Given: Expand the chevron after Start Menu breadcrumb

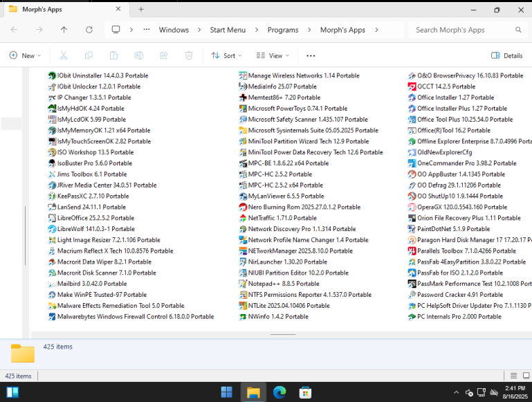Looking at the screenshot, I should tap(257, 30).
